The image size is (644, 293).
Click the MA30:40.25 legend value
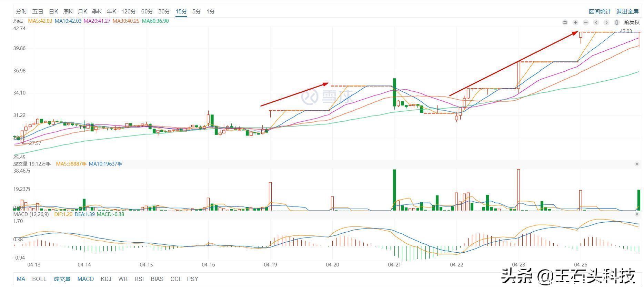(126, 21)
